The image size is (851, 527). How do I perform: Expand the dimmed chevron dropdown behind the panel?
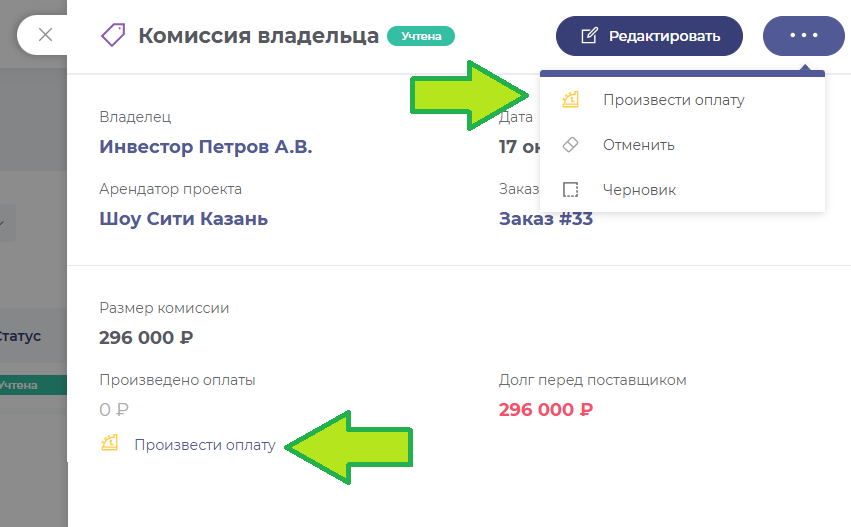click(x=3, y=222)
